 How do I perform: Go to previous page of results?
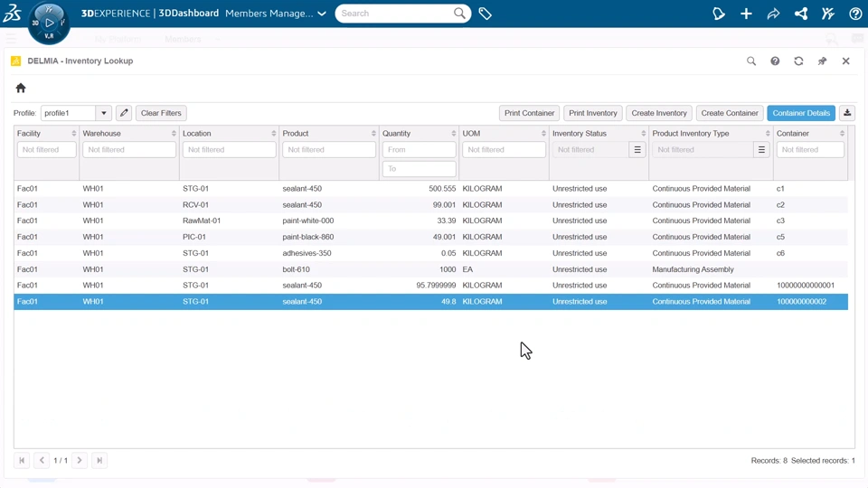[x=42, y=460]
